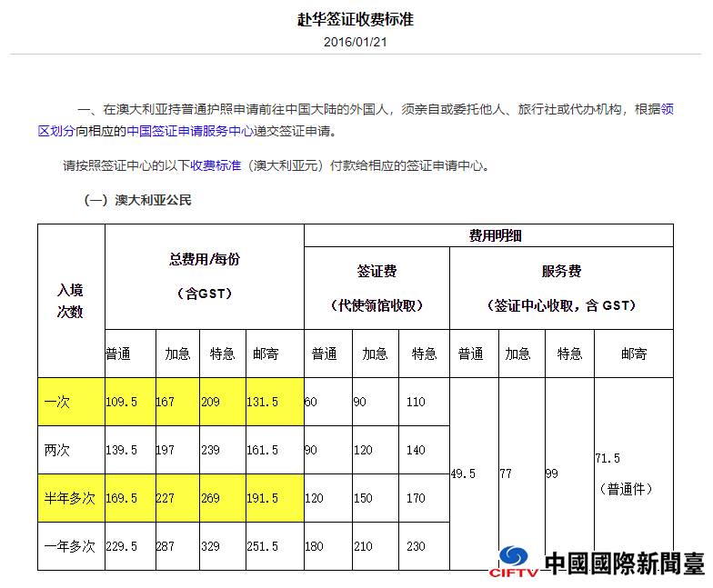Open the 中国签证申请服务中心 link
The height and width of the screenshot is (588, 713).
(x=189, y=131)
